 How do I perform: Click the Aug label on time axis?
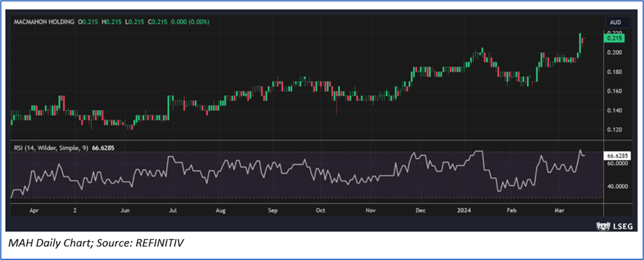click(x=220, y=210)
